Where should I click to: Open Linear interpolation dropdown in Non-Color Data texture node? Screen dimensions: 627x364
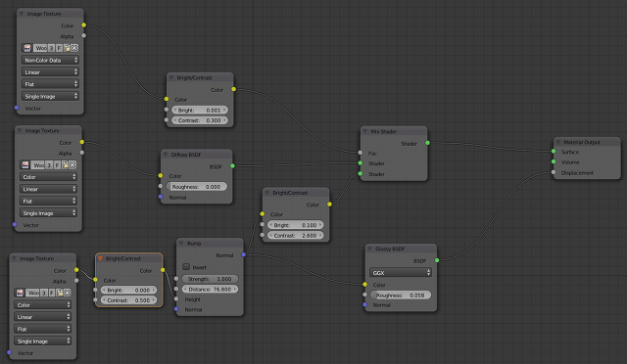coord(50,72)
